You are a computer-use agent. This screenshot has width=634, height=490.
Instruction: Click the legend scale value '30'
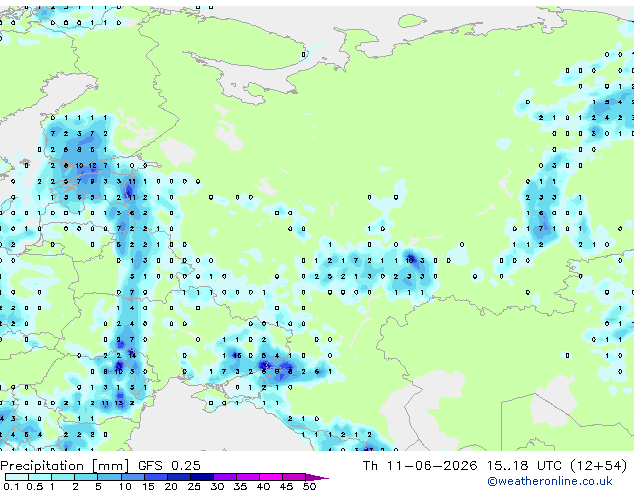coord(217,486)
